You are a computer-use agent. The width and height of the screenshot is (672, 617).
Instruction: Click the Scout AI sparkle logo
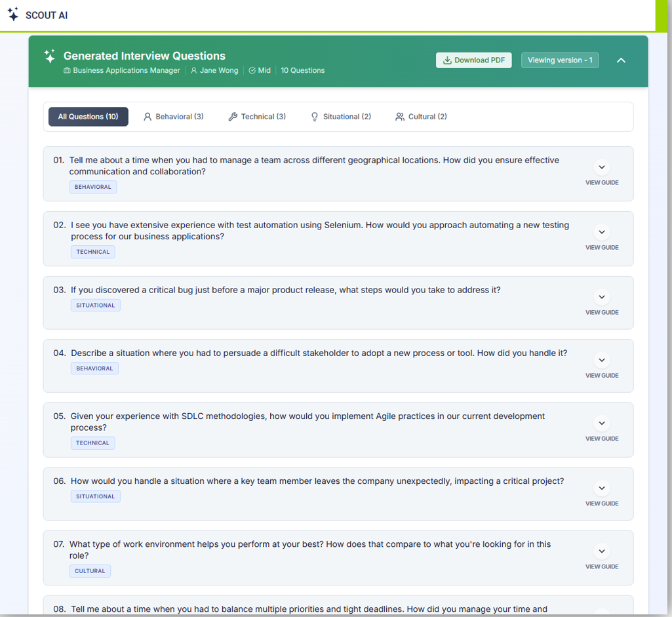click(13, 14)
